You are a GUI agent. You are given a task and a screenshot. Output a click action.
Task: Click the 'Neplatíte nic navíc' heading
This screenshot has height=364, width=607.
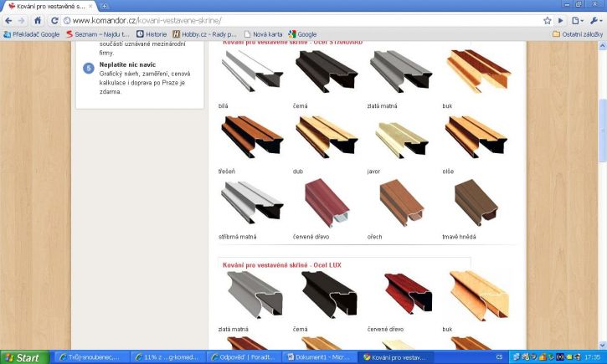127,64
